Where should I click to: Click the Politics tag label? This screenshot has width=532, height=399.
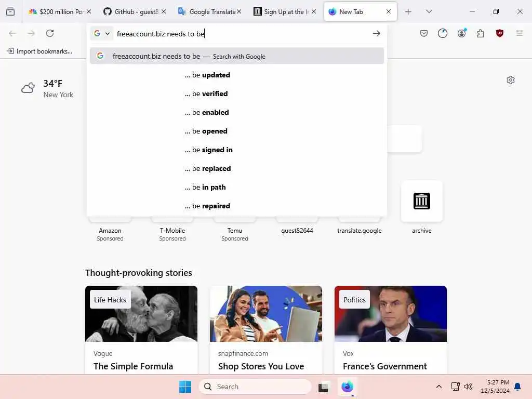354,300
